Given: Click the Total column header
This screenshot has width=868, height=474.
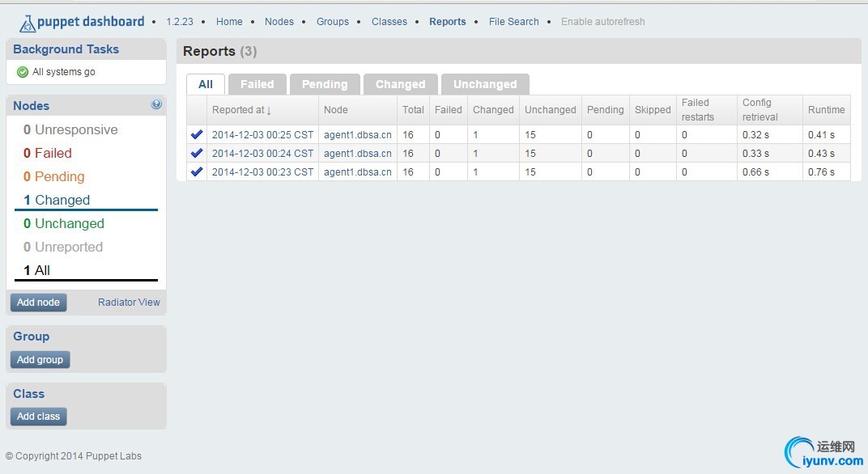Looking at the screenshot, I should coord(413,109).
